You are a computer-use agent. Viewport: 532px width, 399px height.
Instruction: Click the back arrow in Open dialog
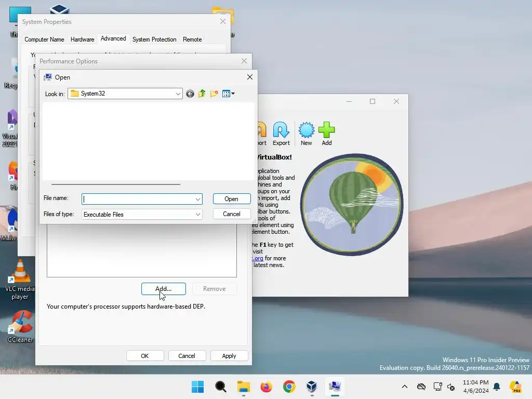190,94
